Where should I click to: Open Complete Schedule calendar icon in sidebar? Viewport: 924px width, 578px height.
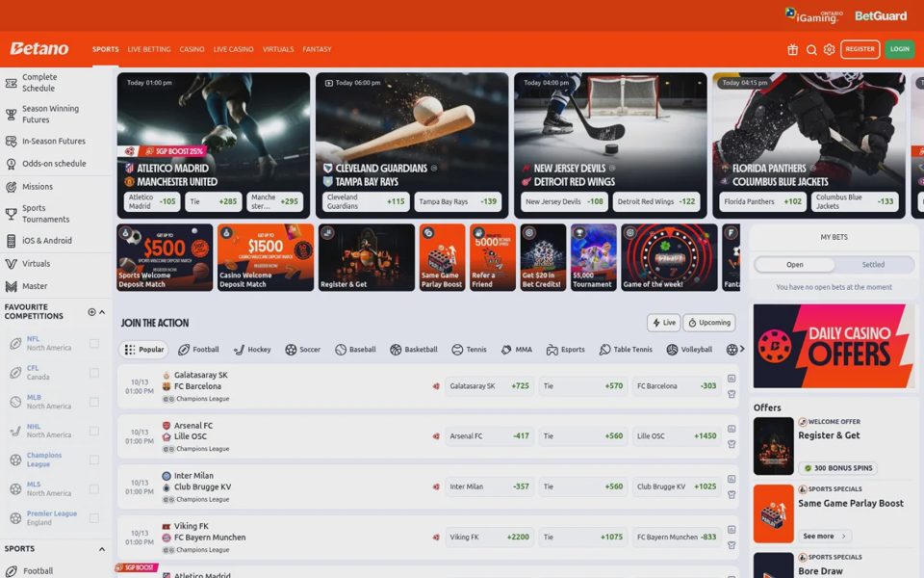point(12,83)
